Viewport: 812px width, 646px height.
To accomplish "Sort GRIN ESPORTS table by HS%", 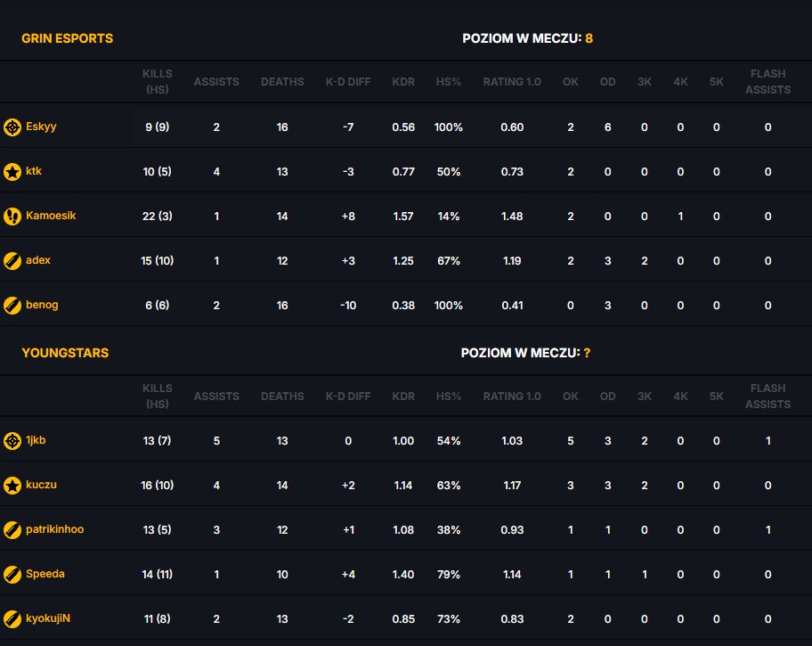I will [x=449, y=82].
